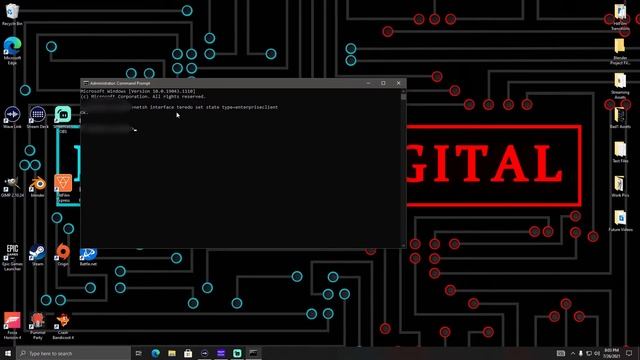
Task: Open Task View from the taskbar
Action: pyautogui.click(x=139, y=353)
